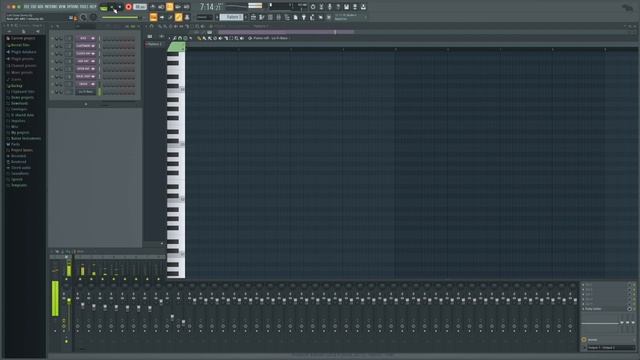The width and height of the screenshot is (640, 360).
Task: Toggle the mute LED of the seventh channel
Action: 52,84
